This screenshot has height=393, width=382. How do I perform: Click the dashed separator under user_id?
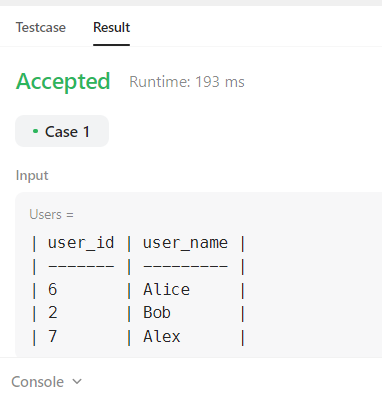point(81,266)
